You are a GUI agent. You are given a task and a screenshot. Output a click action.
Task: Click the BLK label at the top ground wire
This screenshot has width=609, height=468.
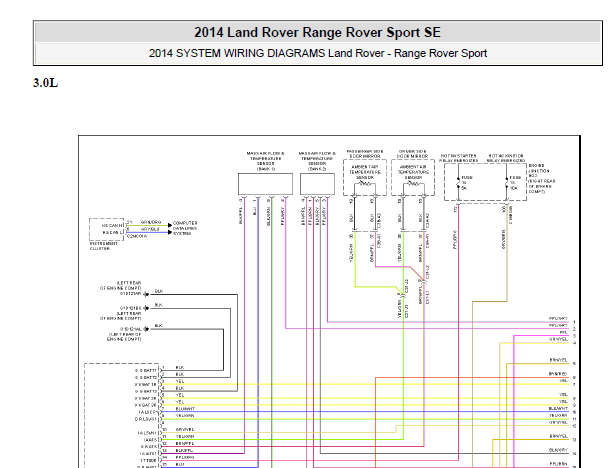click(x=159, y=291)
